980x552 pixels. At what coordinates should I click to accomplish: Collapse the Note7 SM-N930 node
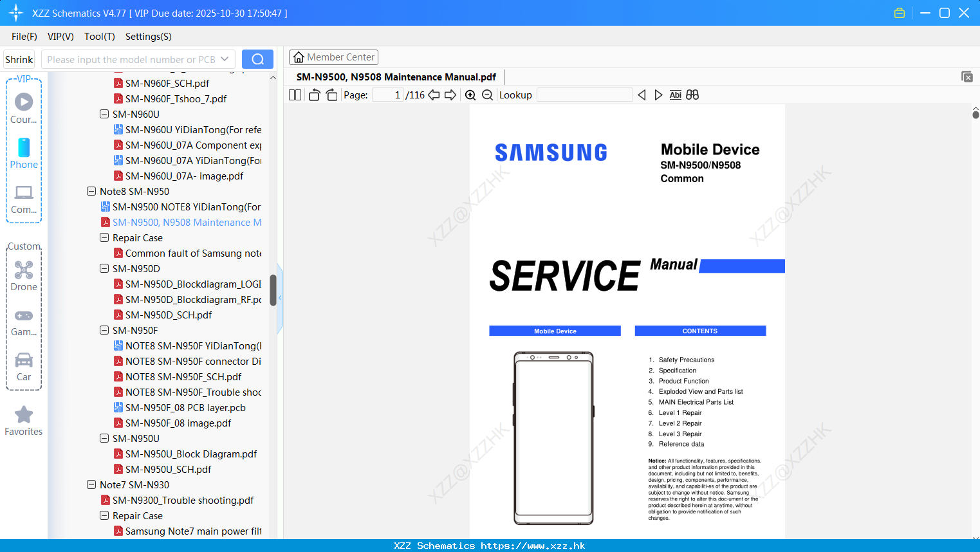coord(91,484)
